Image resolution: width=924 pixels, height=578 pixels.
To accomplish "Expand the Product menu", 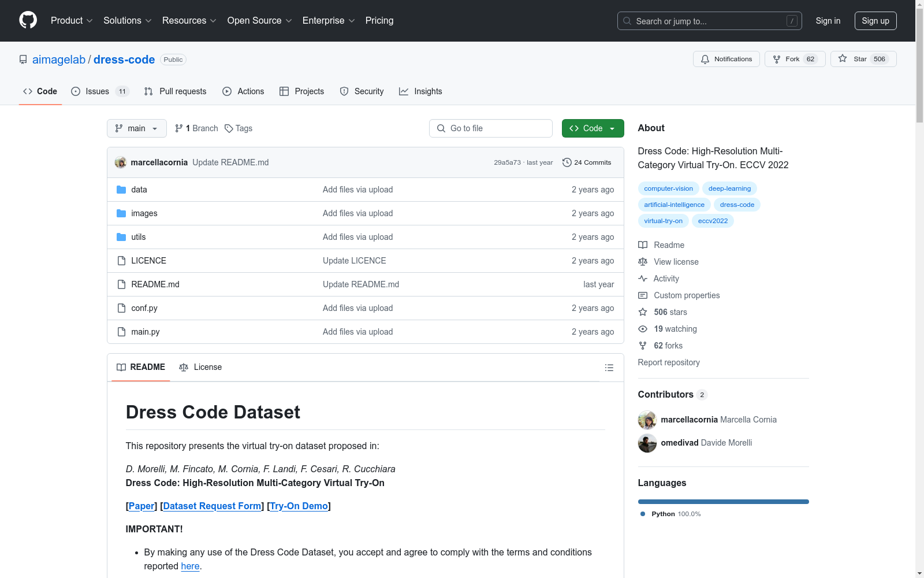I will (x=72, y=20).
